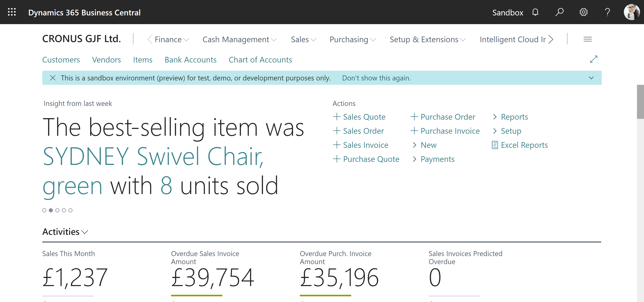Dismiss the sandbox notification with X

[x=53, y=78]
